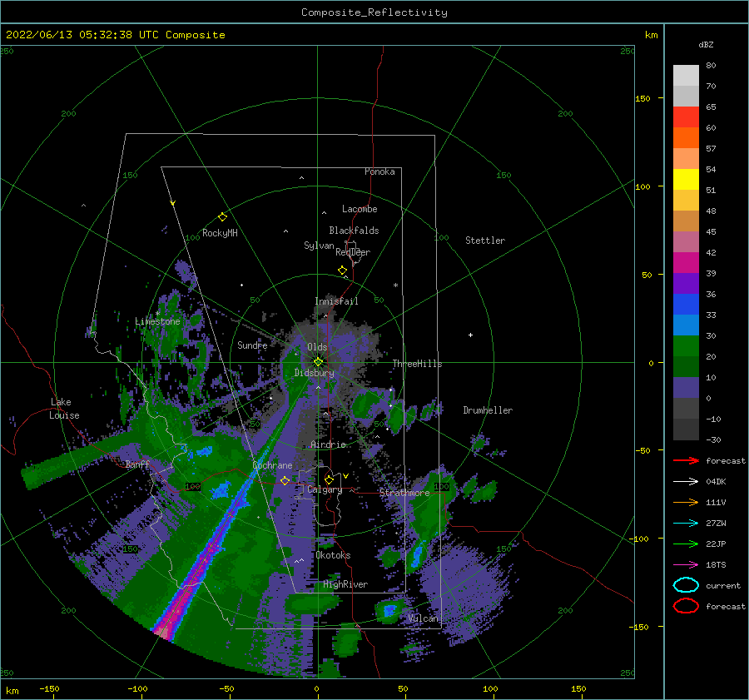This screenshot has width=749, height=700.
Task: Click the Limestone label
Action: (x=157, y=321)
